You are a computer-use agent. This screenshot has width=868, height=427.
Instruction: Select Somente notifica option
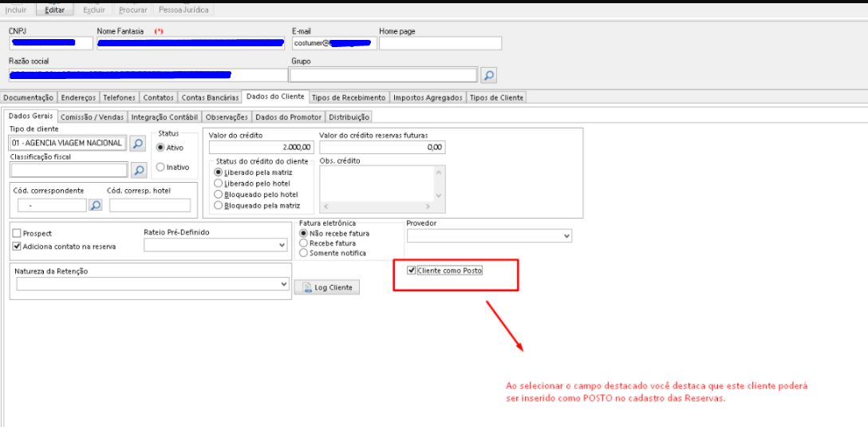303,253
